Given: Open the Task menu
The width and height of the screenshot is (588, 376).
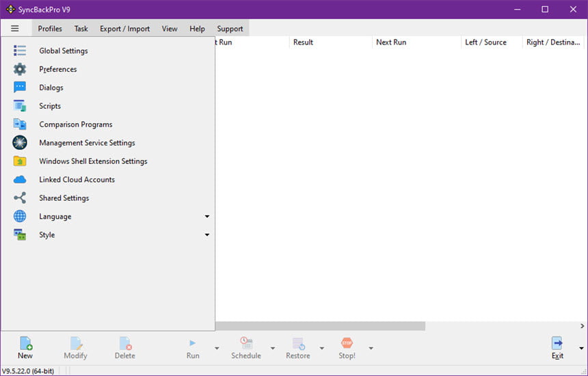Looking at the screenshot, I should pyautogui.click(x=81, y=29).
